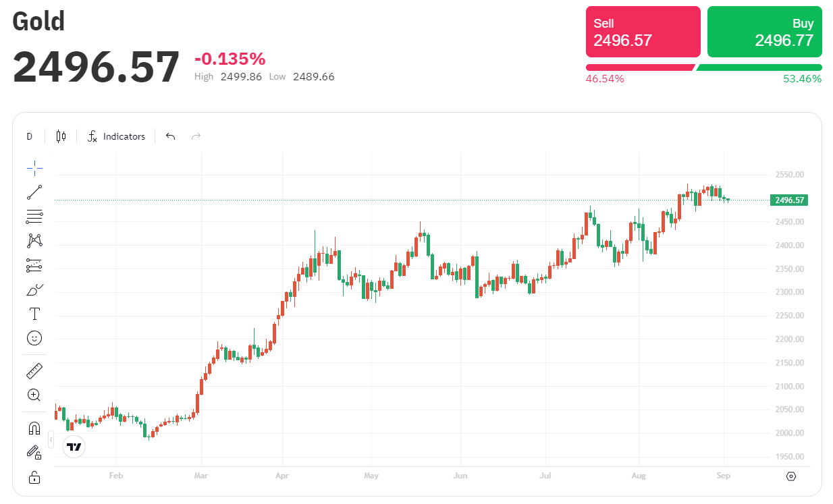This screenshot has height=504, width=833.
Task: Collapse the left drawing toolbar
Action: pos(51,440)
